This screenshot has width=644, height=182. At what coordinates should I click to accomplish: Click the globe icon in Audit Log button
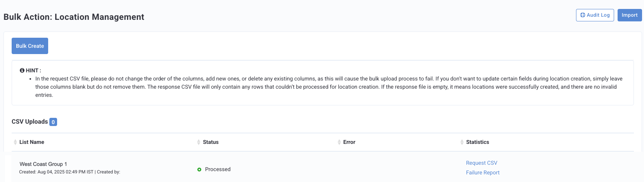pyautogui.click(x=583, y=15)
